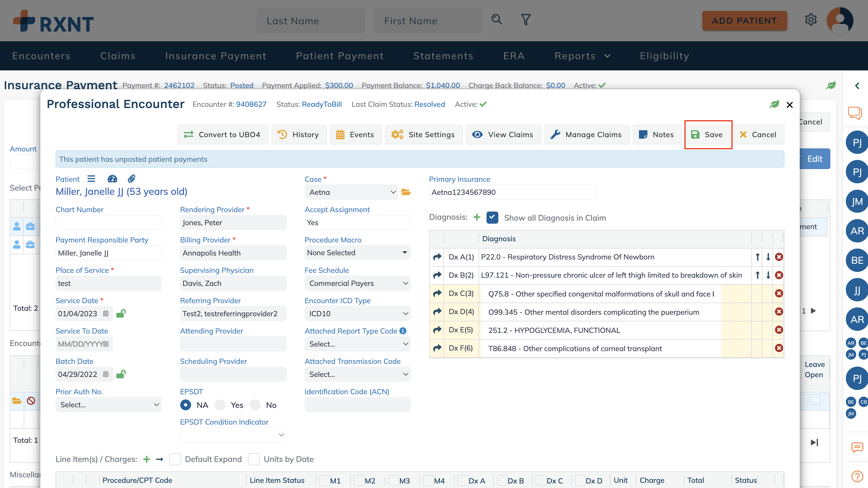The image size is (868, 488).
Task: Click share arrow for Dx E(5)
Action: pos(437,330)
